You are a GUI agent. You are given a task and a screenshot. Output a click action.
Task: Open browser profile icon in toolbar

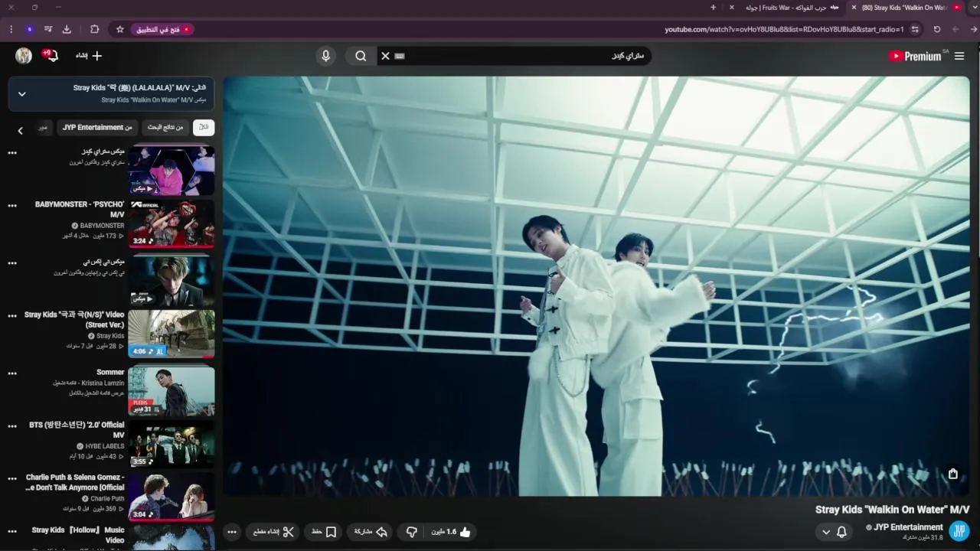click(x=29, y=29)
